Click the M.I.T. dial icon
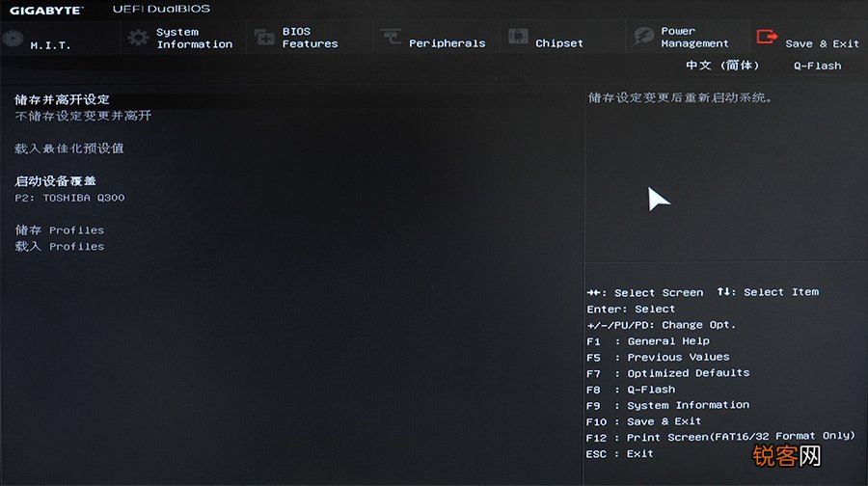The width and height of the screenshot is (868, 486). coord(13,39)
